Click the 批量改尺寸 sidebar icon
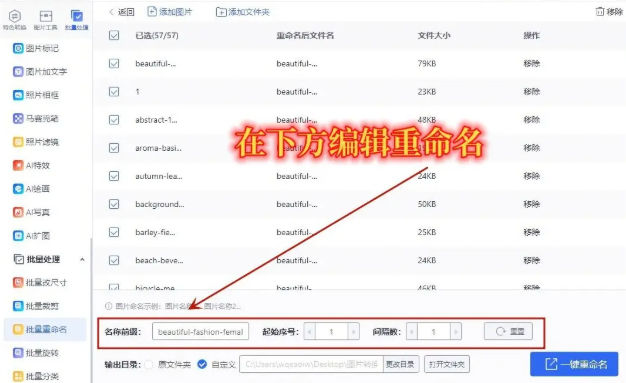626x383 pixels. 18,282
